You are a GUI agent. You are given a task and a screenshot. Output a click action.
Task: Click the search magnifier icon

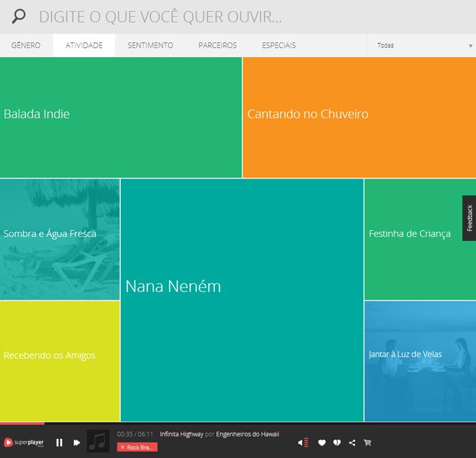tap(19, 17)
